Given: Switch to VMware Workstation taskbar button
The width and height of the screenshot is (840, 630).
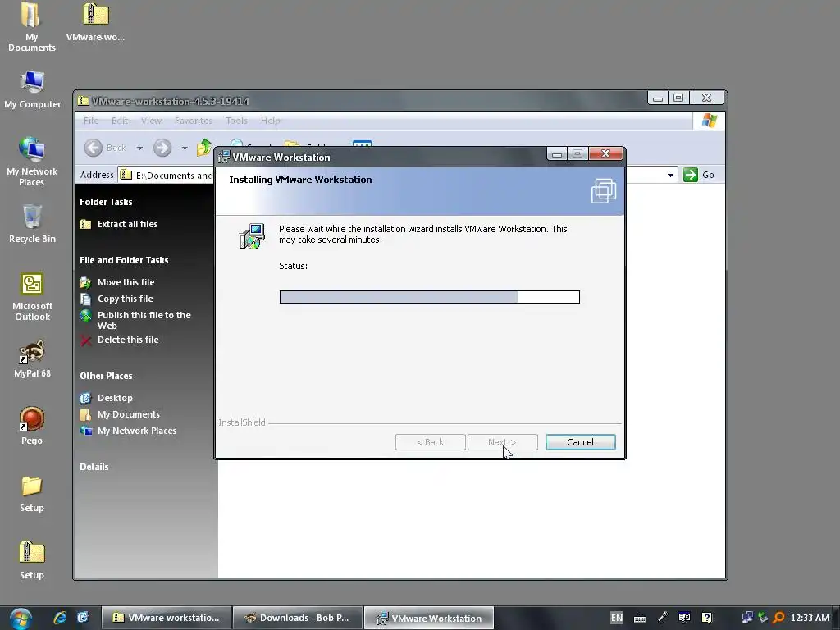Looking at the screenshot, I should (428, 619).
